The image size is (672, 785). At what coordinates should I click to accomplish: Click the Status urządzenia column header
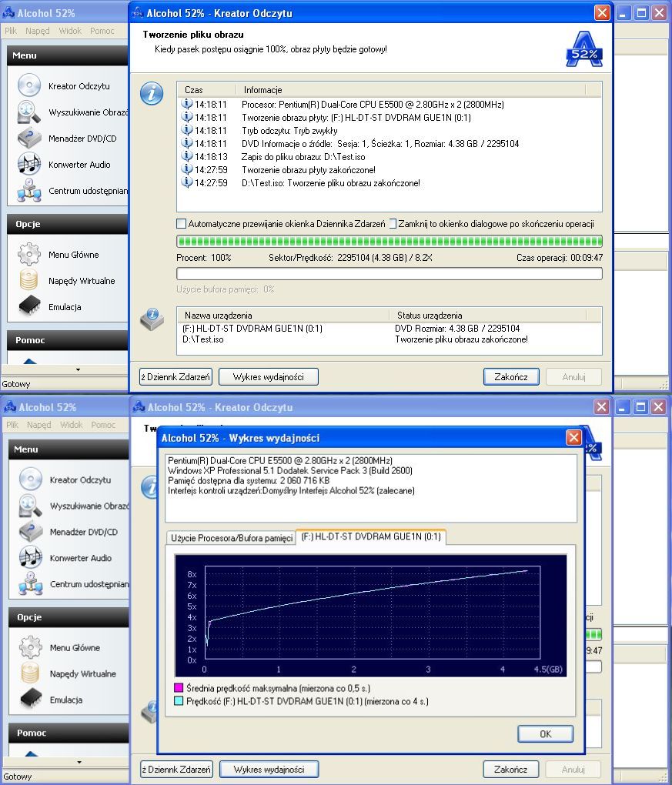pyautogui.click(x=487, y=316)
